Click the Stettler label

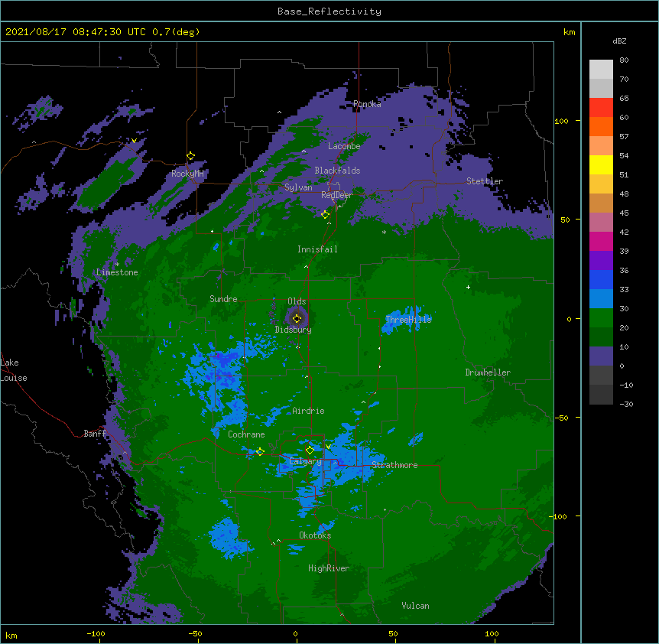(485, 181)
